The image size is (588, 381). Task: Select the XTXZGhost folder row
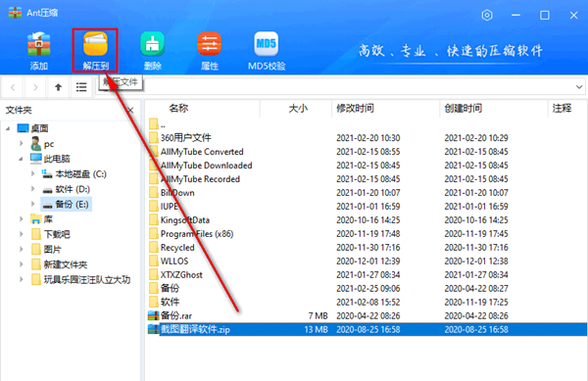[x=366, y=274]
